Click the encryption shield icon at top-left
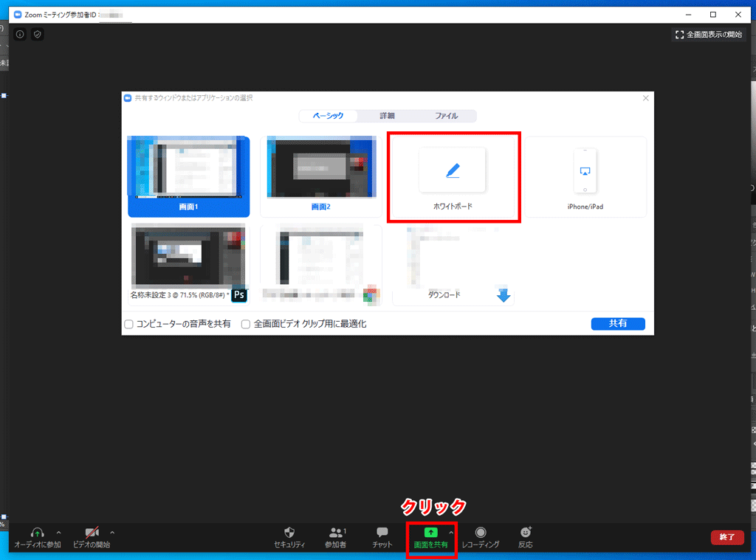Viewport: 756px width, 560px height. tap(38, 34)
